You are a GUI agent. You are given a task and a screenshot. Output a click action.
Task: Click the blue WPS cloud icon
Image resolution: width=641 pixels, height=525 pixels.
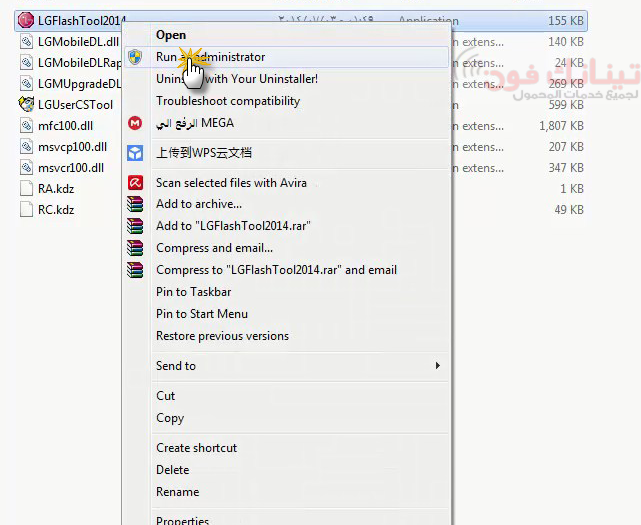click(135, 153)
